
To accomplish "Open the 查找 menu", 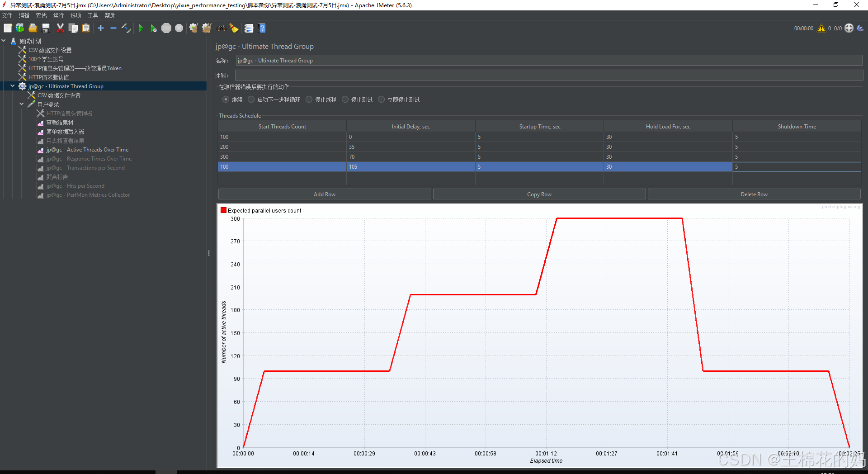I will click(x=42, y=15).
